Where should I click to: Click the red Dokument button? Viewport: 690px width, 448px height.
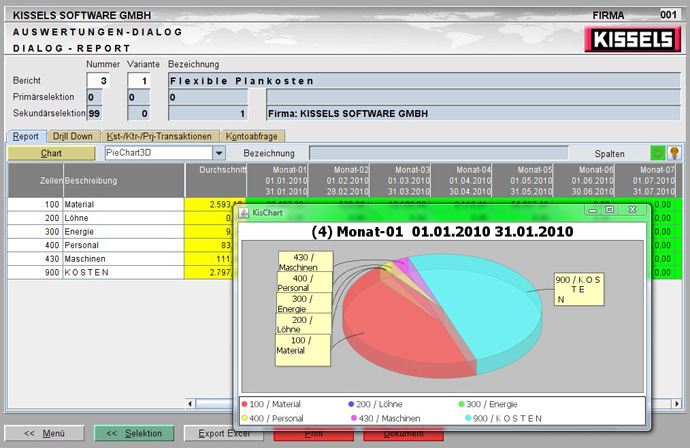403,436
